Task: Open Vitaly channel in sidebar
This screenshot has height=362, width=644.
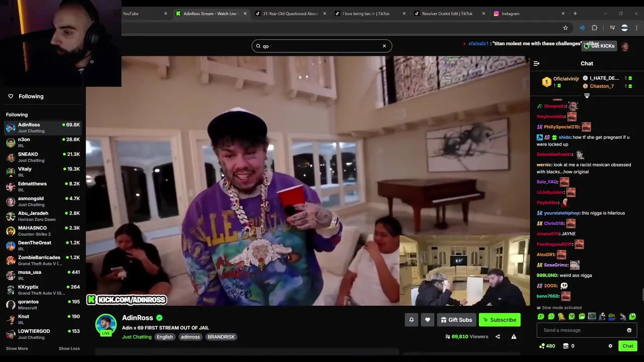Action: point(43,172)
